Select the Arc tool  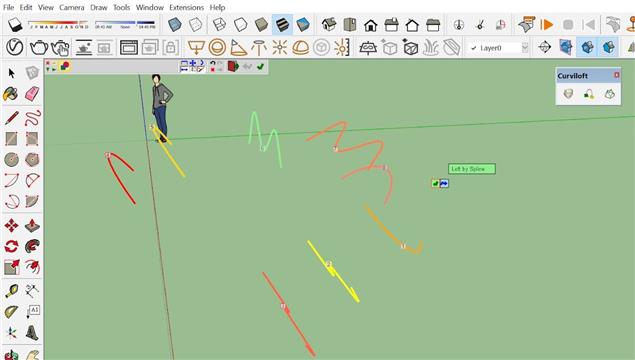point(11,180)
